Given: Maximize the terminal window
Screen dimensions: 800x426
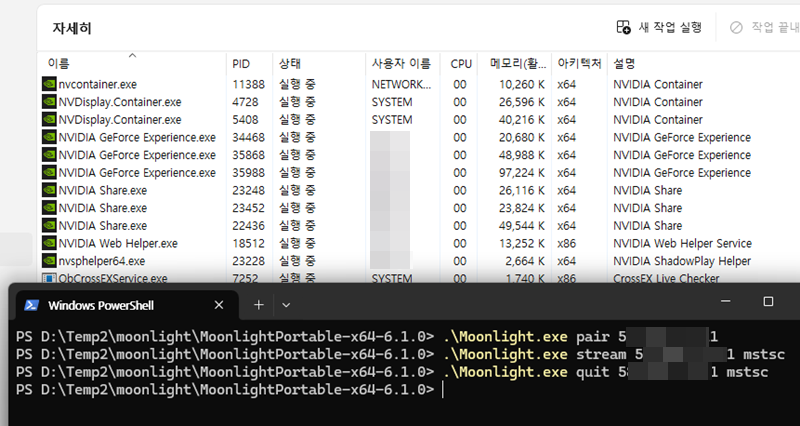Looking at the screenshot, I should pos(768,302).
